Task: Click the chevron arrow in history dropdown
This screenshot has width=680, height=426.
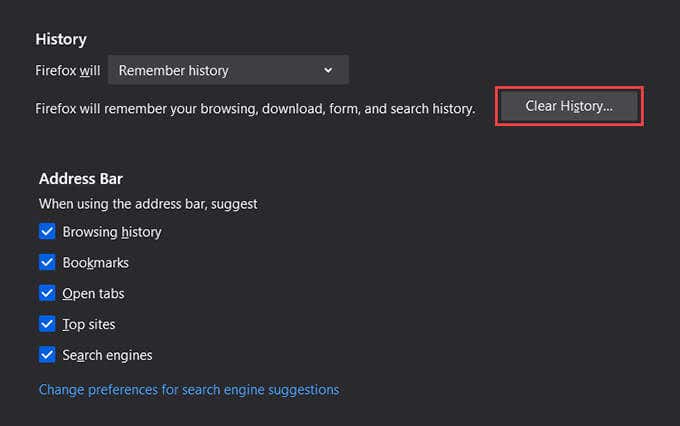Action: 328,71
